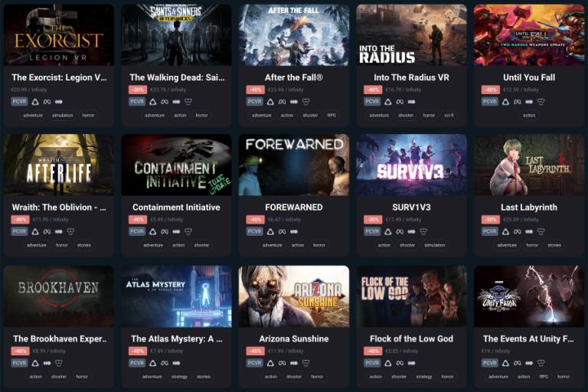Click the Meta infinity icon on FOREWARNED card

282,231
